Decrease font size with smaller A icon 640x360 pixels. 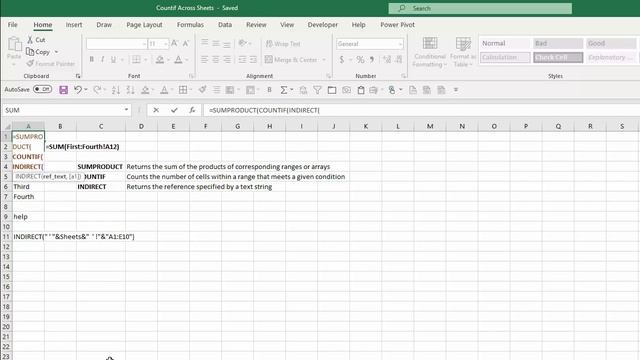click(186, 43)
